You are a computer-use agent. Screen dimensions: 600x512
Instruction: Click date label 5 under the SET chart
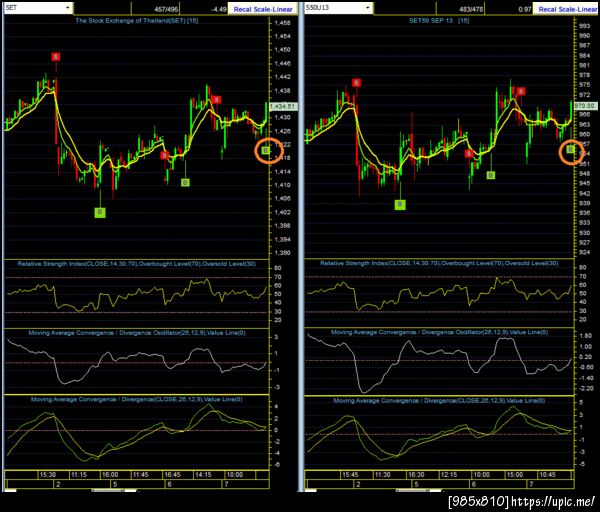pyautogui.click(x=115, y=484)
